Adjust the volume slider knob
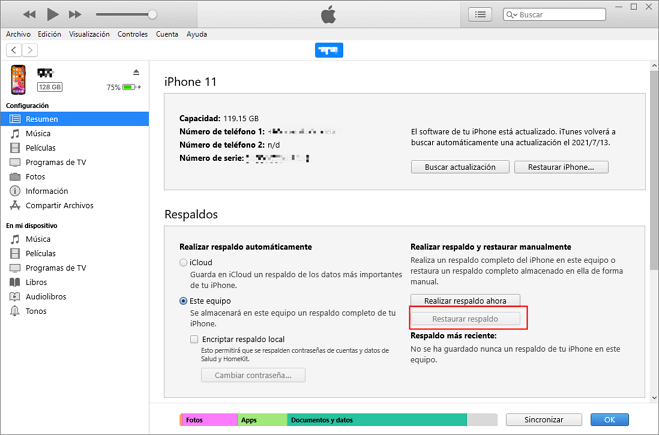This screenshot has width=659, height=435. 152,14
